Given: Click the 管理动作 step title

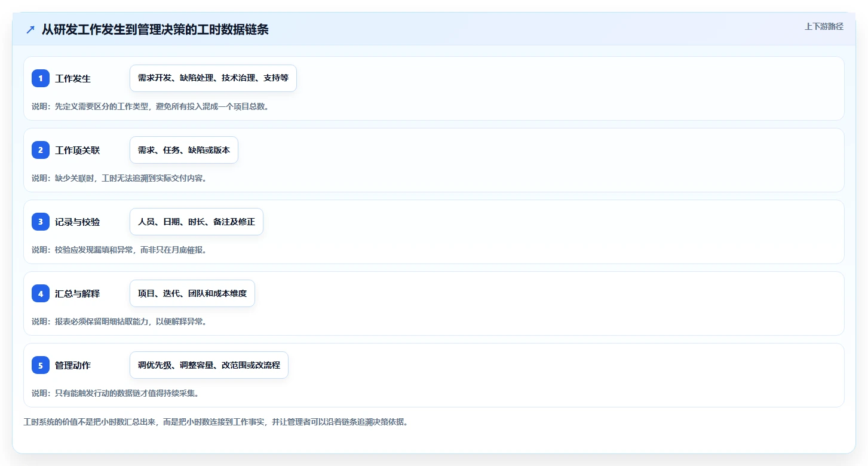Looking at the screenshot, I should coord(73,365).
